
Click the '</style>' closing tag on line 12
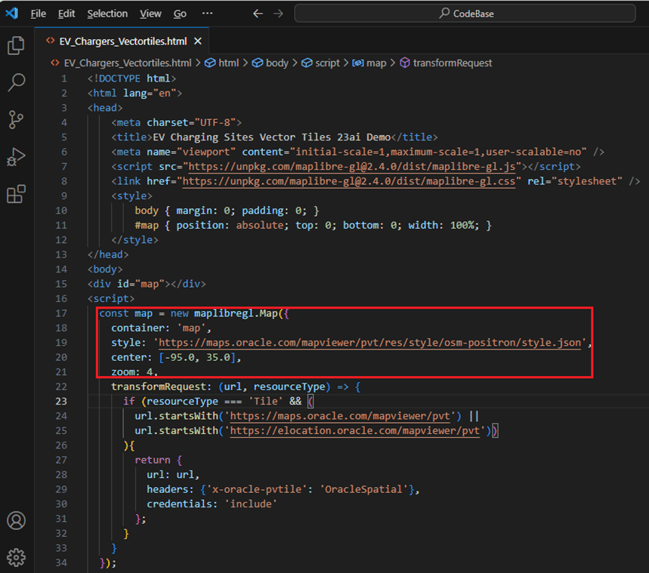click(x=135, y=240)
